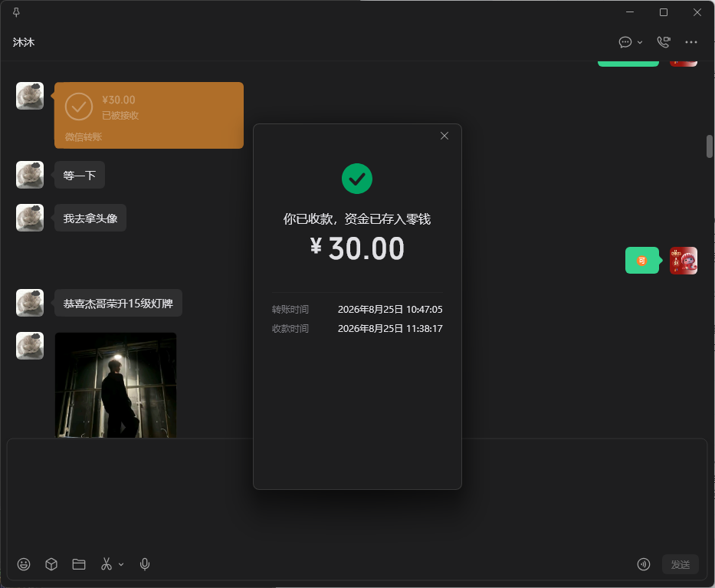
Task: Click the chat title 沐沐
Action: 24,42
